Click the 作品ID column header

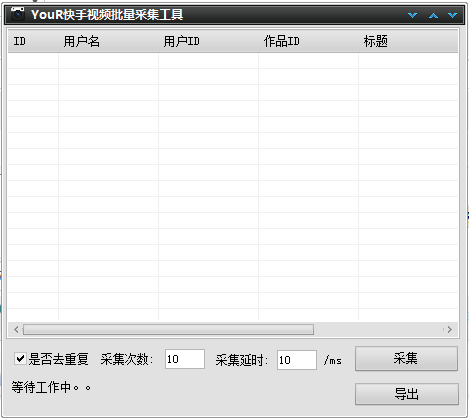click(x=308, y=41)
